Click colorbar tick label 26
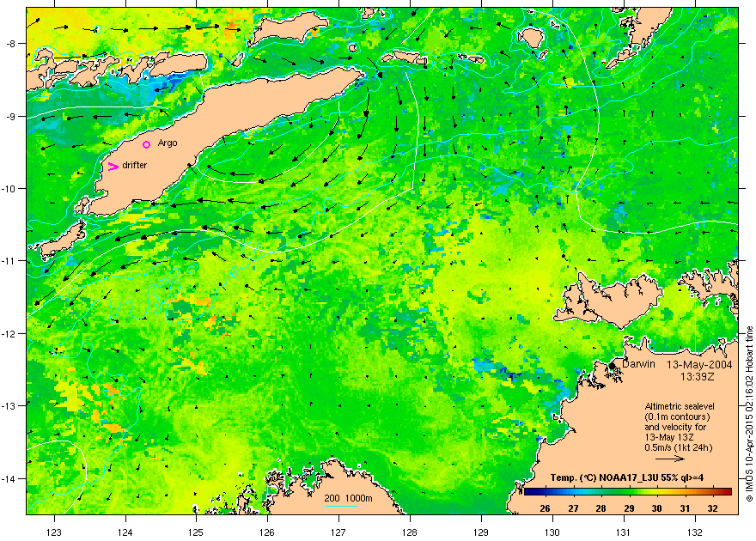 545,508
